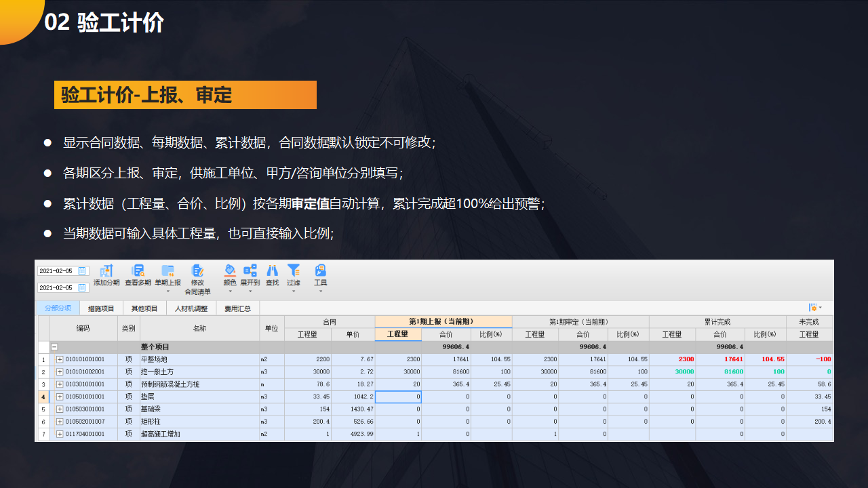Click the 挖一般土方 name cell
868x488 pixels.
click(199, 372)
